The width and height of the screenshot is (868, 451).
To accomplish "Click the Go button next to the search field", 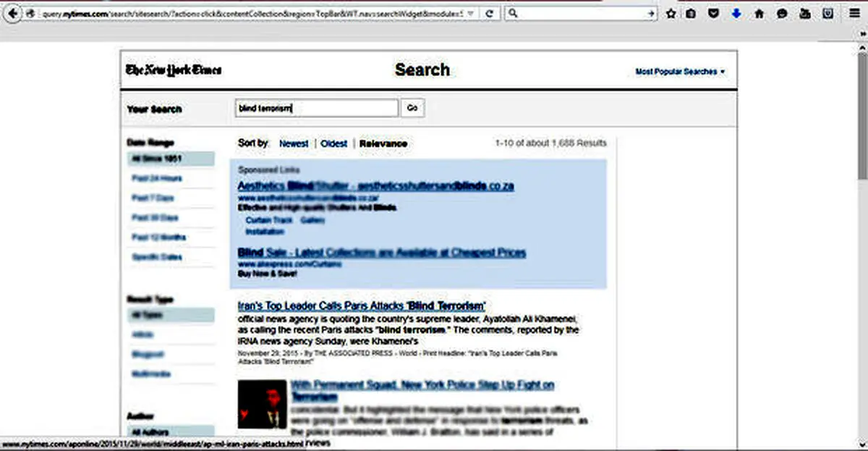I will (x=412, y=108).
